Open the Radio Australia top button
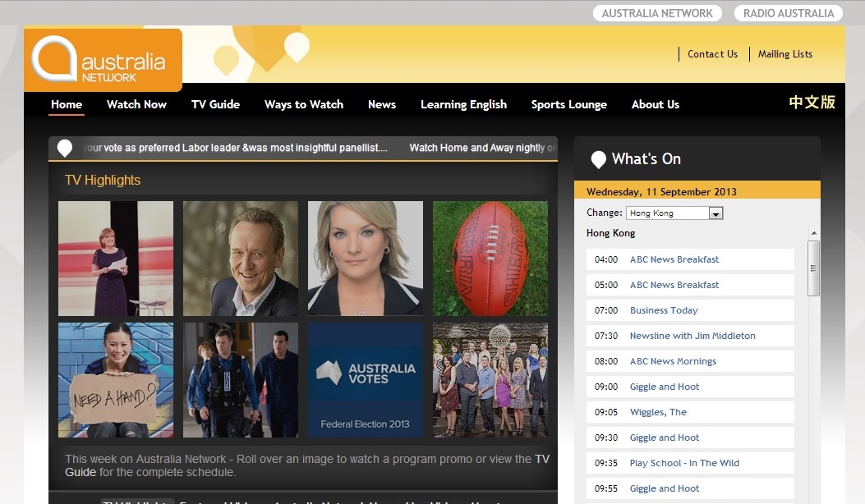This screenshot has height=504, width=865. click(789, 13)
